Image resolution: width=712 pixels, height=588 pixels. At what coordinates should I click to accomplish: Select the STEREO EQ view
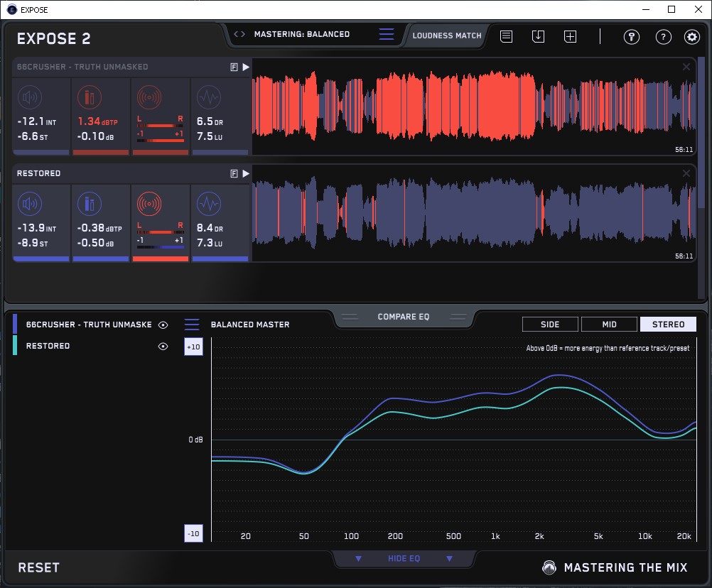pos(668,325)
